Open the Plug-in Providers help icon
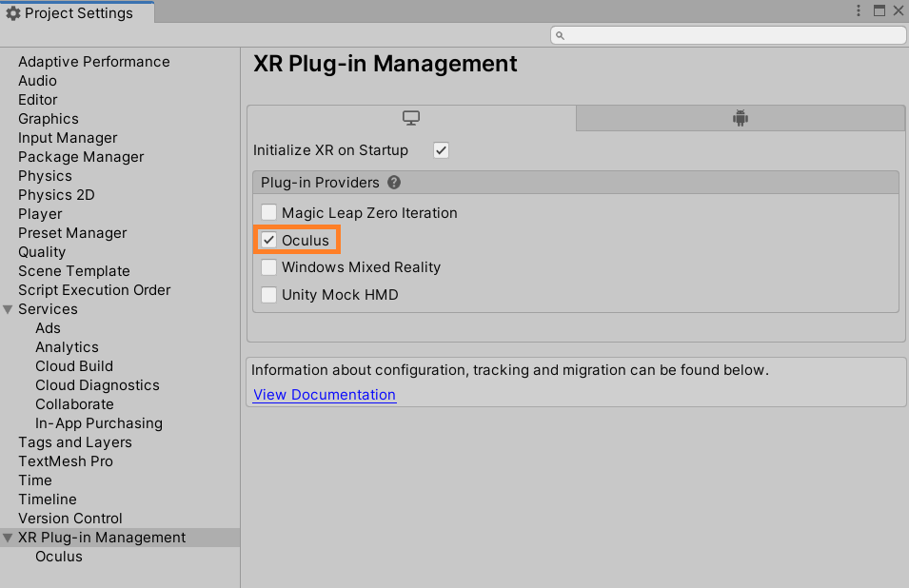Screen dimensions: 909x588 [x=394, y=183]
